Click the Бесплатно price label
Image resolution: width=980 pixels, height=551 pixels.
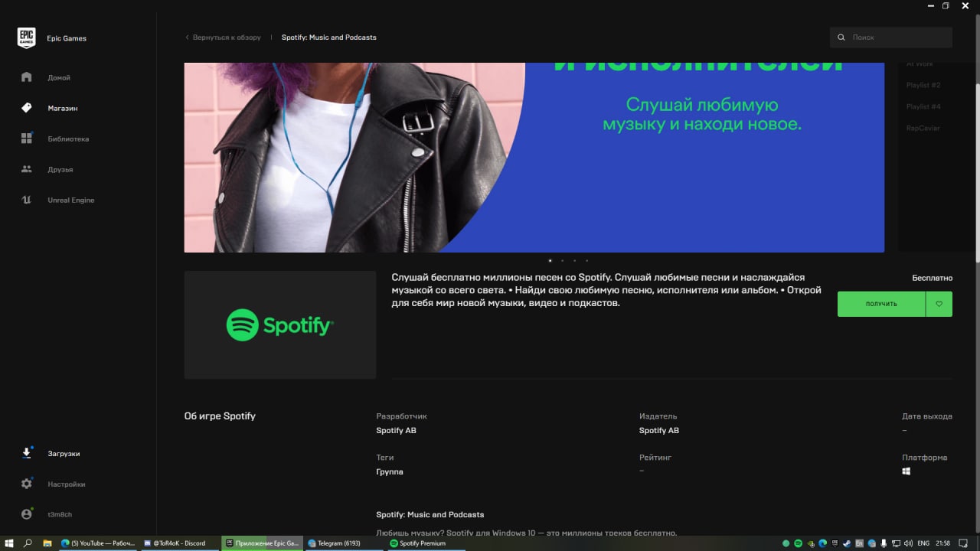pyautogui.click(x=933, y=278)
